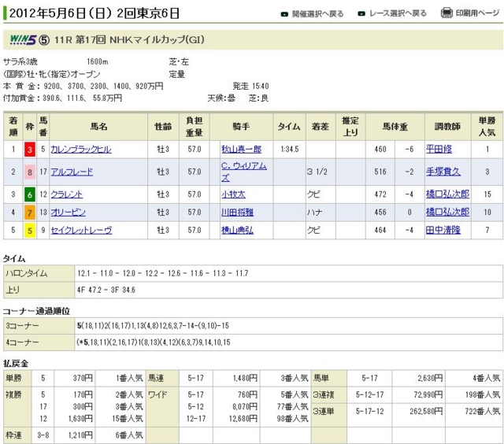Click winning time 1:34.5
Viewport: 504px width, 444px height.
coord(290,150)
